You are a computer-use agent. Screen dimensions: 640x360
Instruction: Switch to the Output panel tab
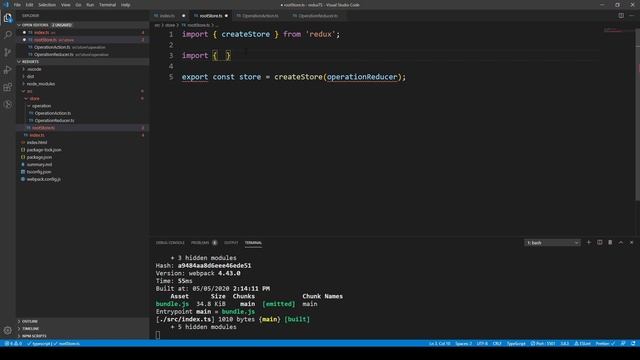[x=231, y=243]
